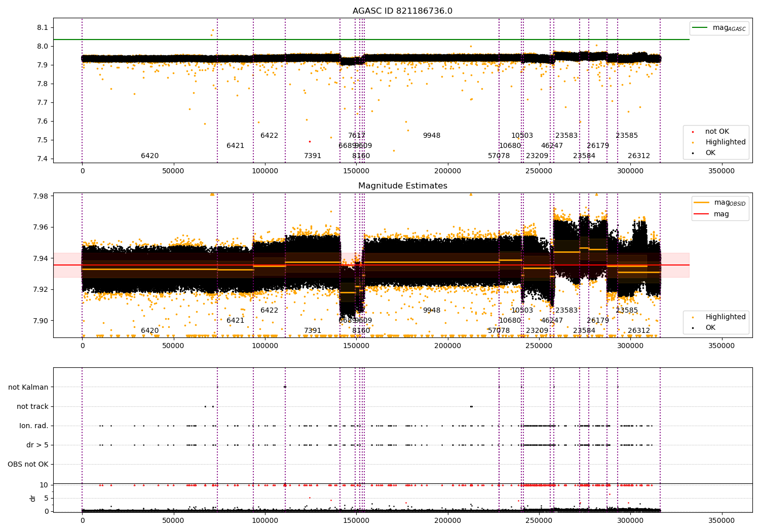Select the mag AGASC legend entry

(719, 28)
